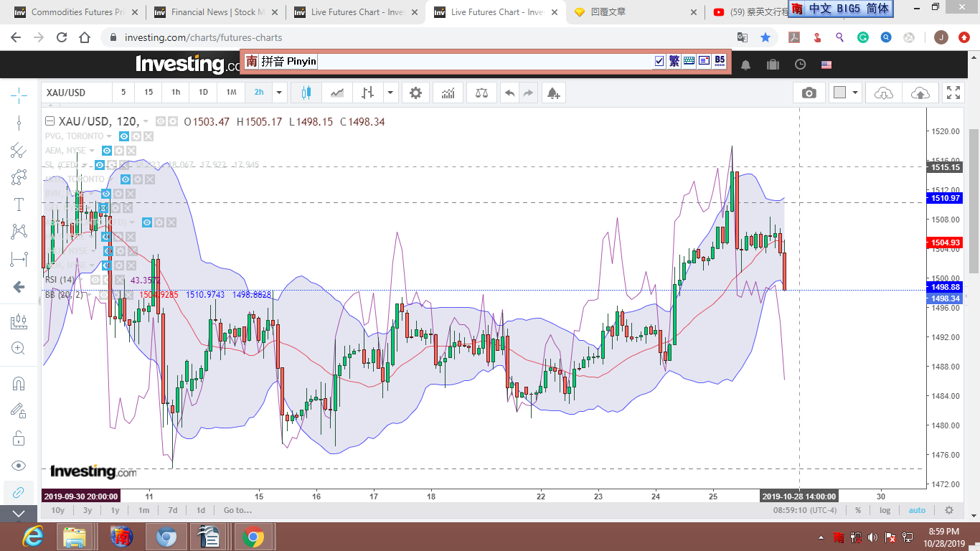Click the XAU/USD symbol search field
980x551 pixels.
76,93
